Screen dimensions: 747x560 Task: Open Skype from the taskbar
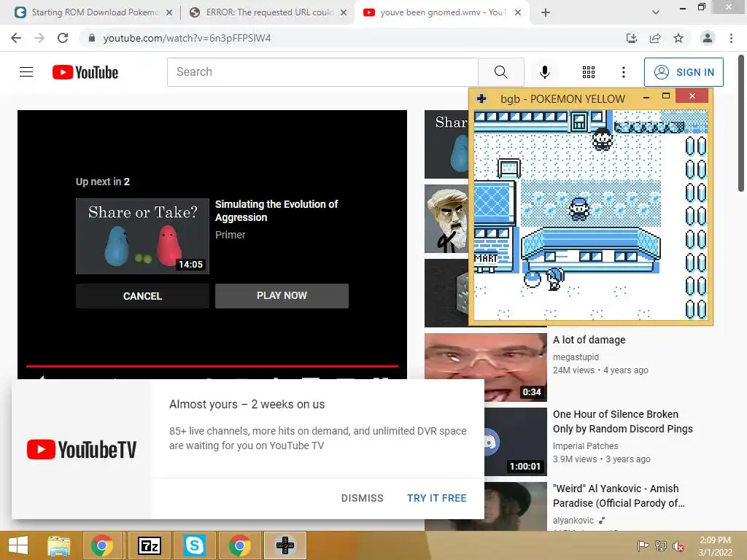coord(194,545)
